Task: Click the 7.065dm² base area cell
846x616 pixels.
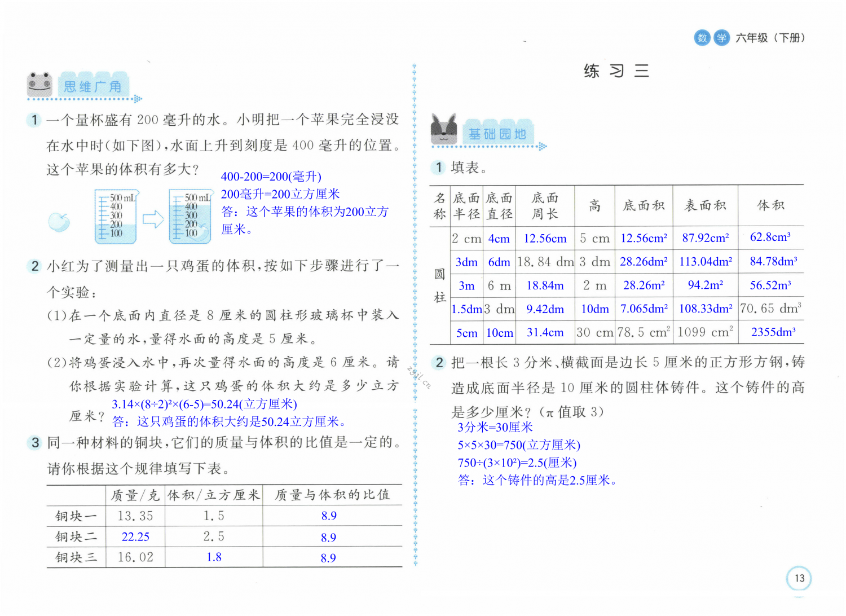Action: (644, 309)
